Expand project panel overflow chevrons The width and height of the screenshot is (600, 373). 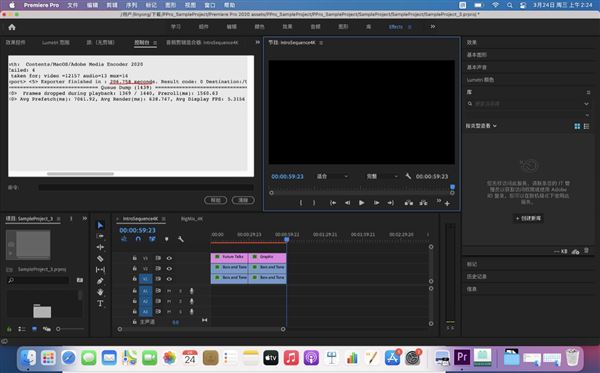tap(85, 218)
